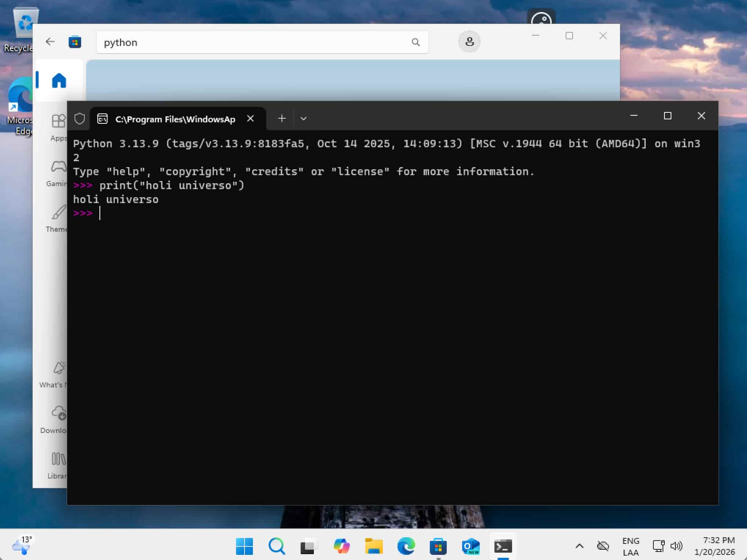The width and height of the screenshot is (747, 560).
Task: Open Windows Start menu
Action: [244, 546]
